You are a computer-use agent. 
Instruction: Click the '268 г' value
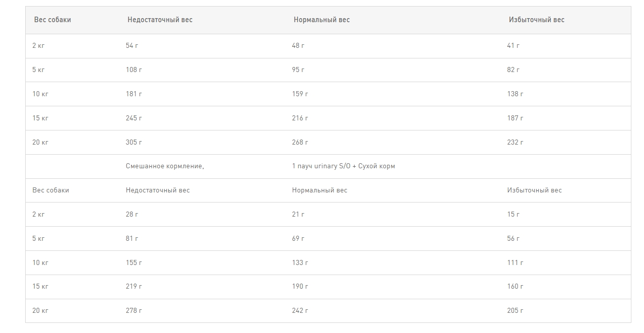(300, 143)
